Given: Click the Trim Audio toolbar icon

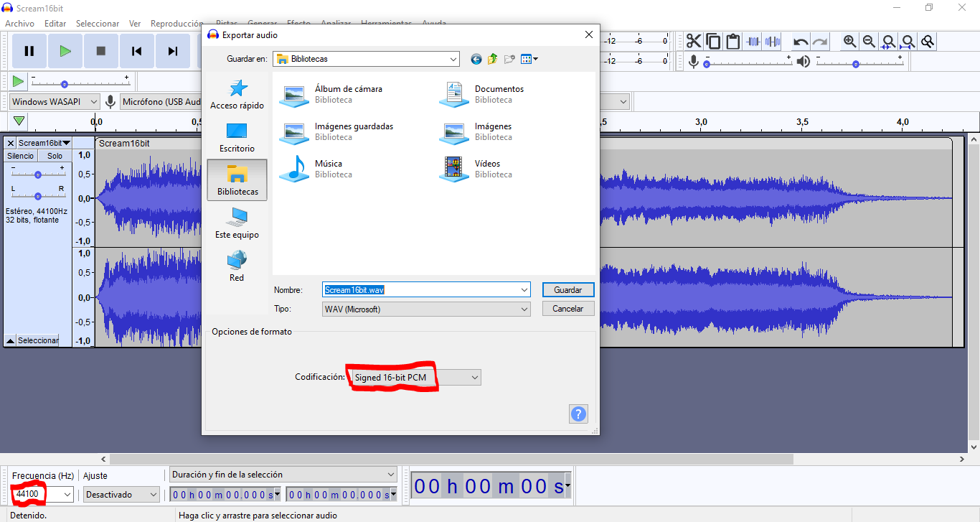Looking at the screenshot, I should pos(753,41).
